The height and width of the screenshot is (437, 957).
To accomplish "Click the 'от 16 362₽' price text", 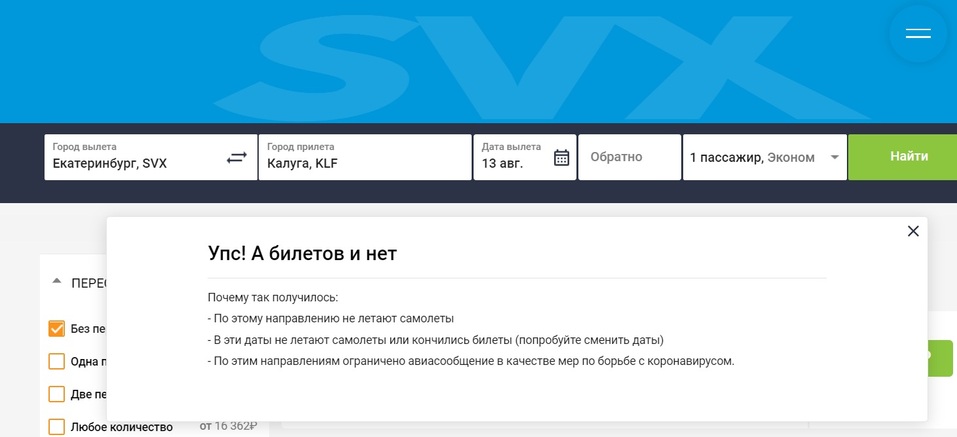I will point(229,426).
